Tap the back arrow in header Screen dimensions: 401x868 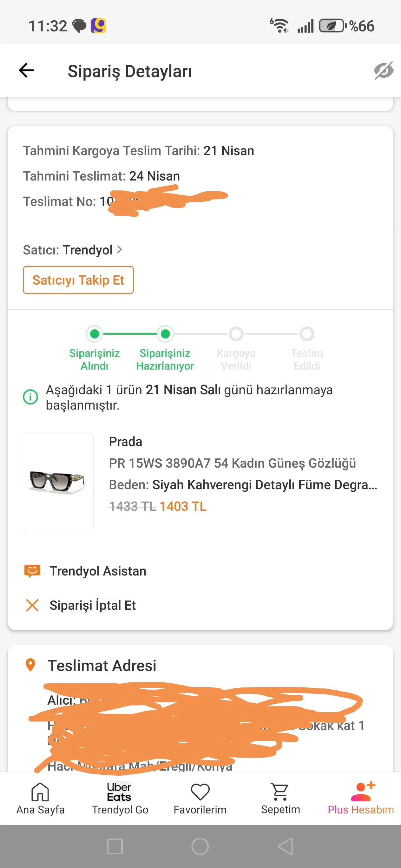(26, 70)
